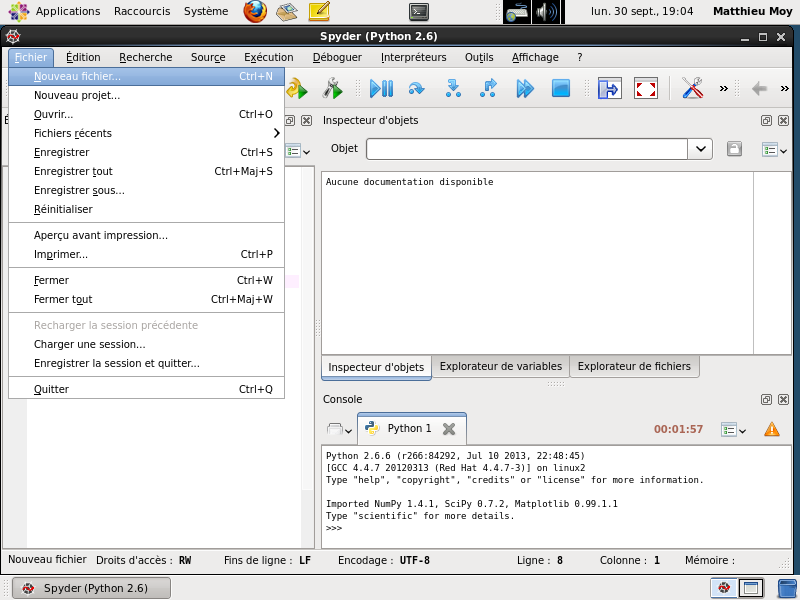The width and height of the screenshot is (800, 600).
Task: Select Fermer menu entry
Action: pyautogui.click(x=146, y=280)
